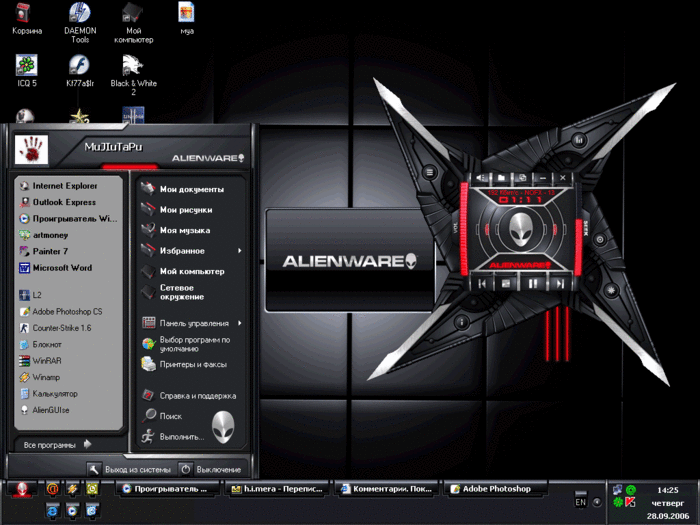Launch Black & White 2 desktop shortcut
This screenshot has height=525, width=700.
pos(133,74)
